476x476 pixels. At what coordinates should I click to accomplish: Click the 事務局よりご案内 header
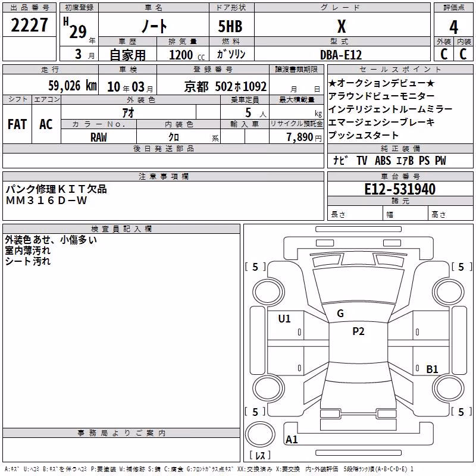(121, 433)
